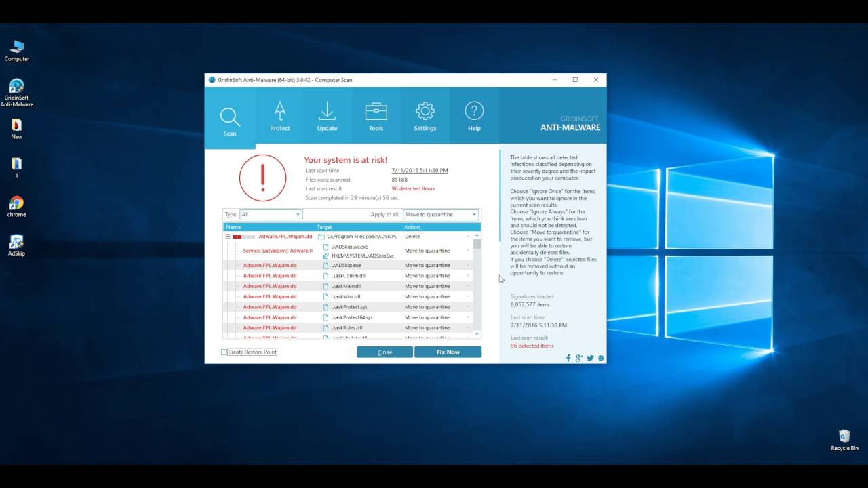
Task: Click the red exclamation warning icon
Action: coord(263,178)
